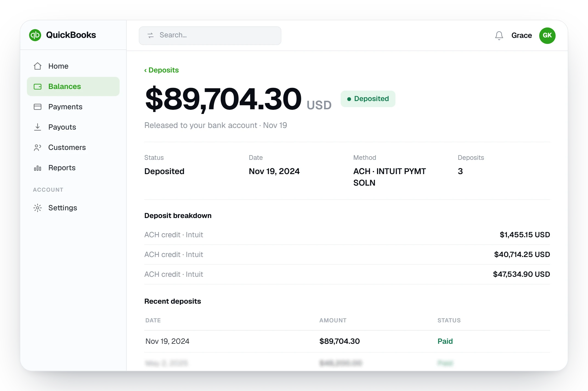Click the search filter icon
Screen dimensions: 588x391
pos(151,35)
